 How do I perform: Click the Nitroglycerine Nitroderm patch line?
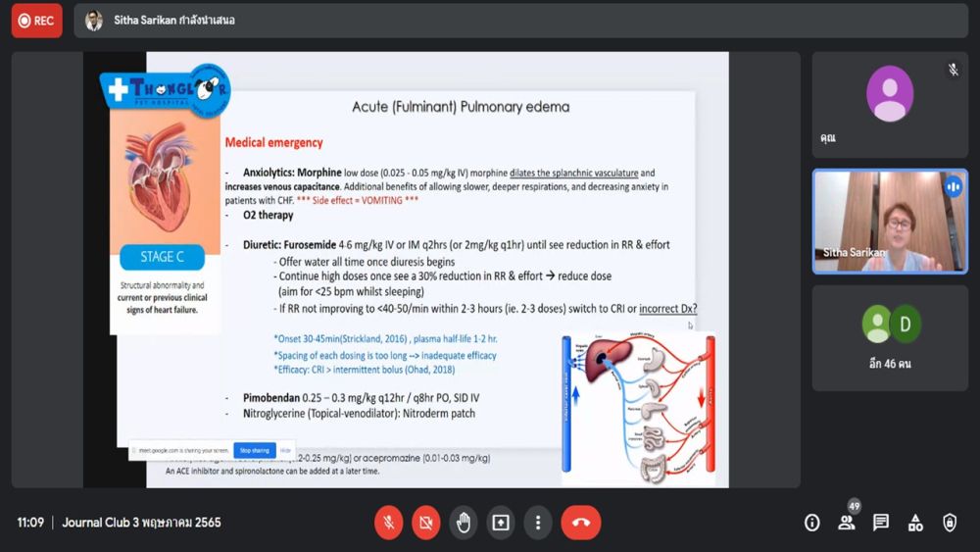(x=359, y=413)
